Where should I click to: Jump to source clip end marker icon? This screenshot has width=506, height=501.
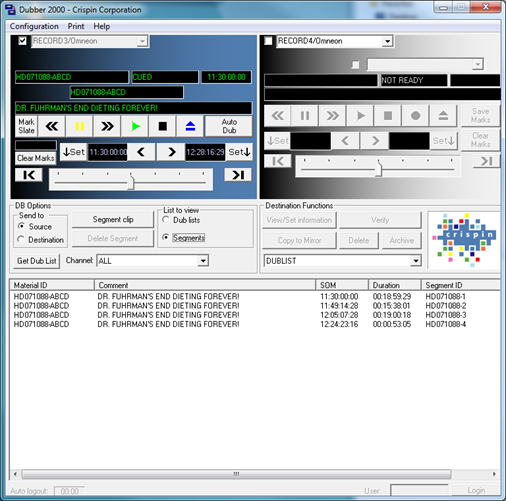[x=238, y=175]
